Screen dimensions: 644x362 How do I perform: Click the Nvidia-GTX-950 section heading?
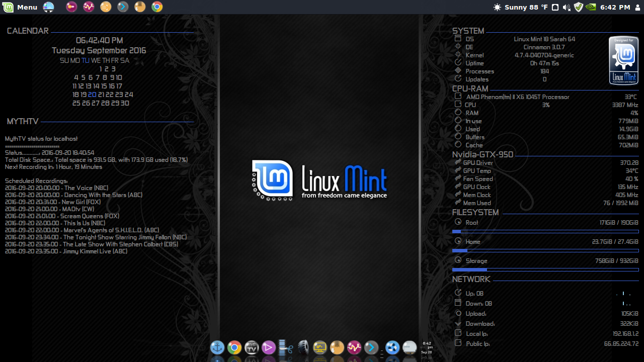(482, 154)
